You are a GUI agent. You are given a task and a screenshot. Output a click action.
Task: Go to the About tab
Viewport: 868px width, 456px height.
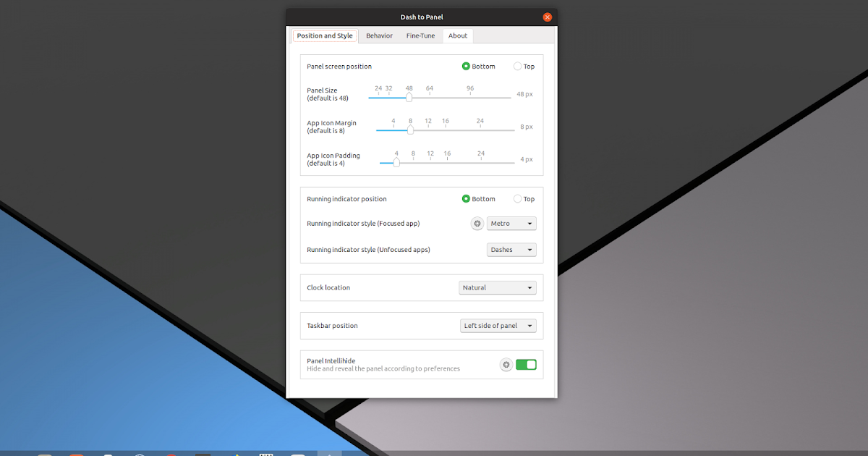[457, 35]
